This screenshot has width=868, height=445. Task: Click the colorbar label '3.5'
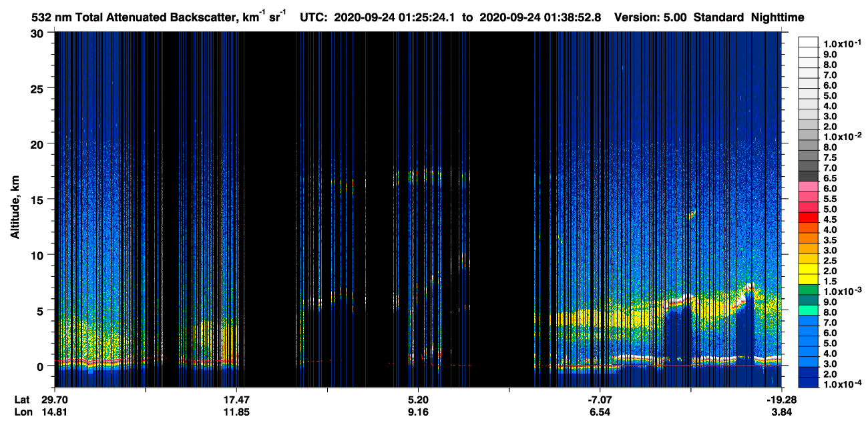830,240
